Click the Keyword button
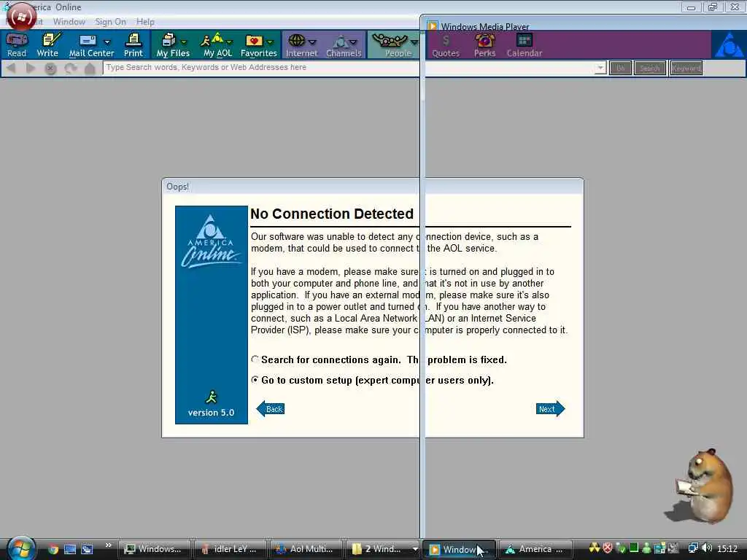Viewport: 747px width, 560px height. tap(686, 68)
